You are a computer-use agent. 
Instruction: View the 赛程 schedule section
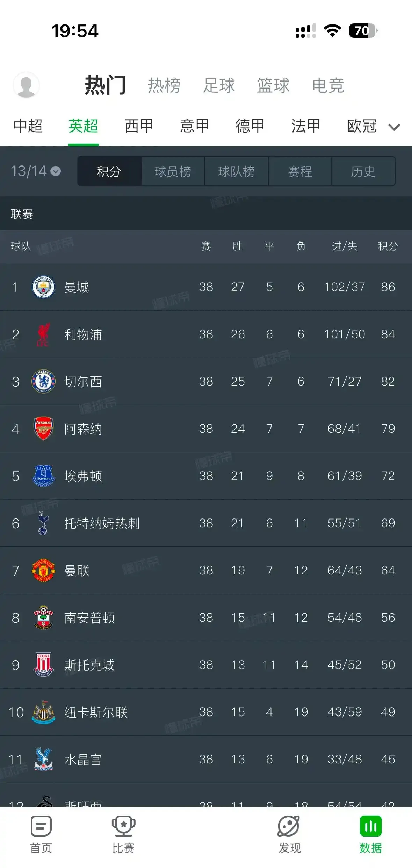click(300, 171)
